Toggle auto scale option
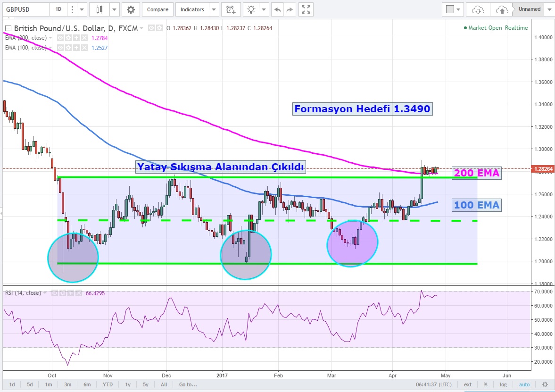The width and height of the screenshot is (555, 392). 524,384
